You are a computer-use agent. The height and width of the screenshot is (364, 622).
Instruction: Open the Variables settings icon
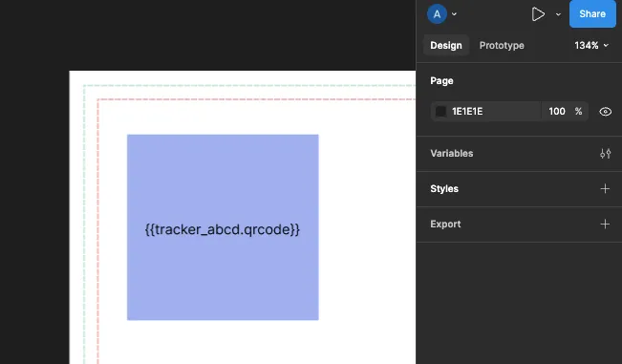(x=605, y=154)
